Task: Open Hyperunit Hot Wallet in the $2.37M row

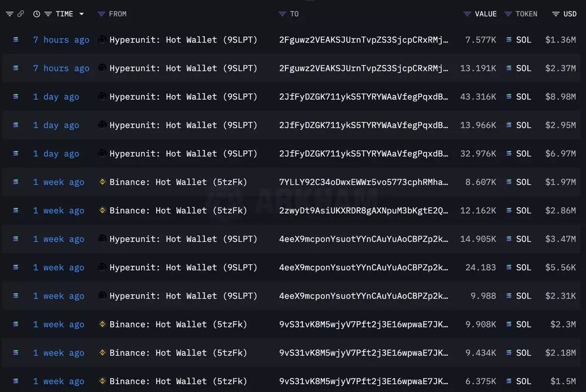Action: [x=183, y=68]
